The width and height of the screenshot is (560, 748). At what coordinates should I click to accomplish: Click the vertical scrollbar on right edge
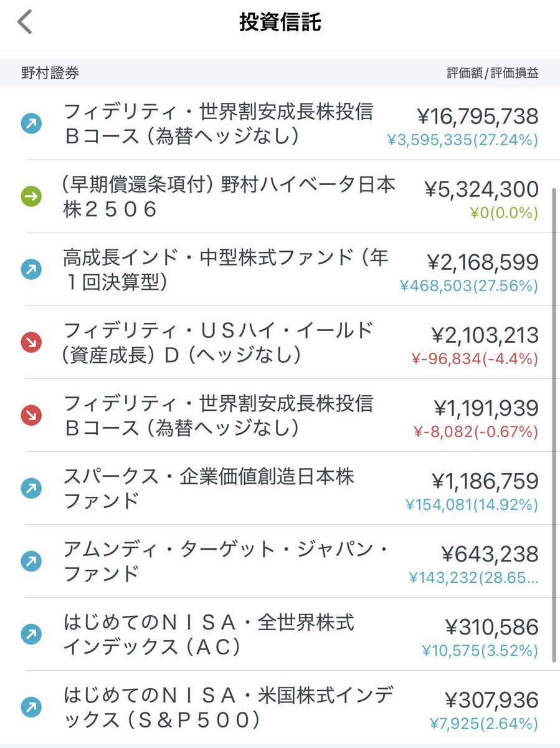pyautogui.click(x=554, y=425)
